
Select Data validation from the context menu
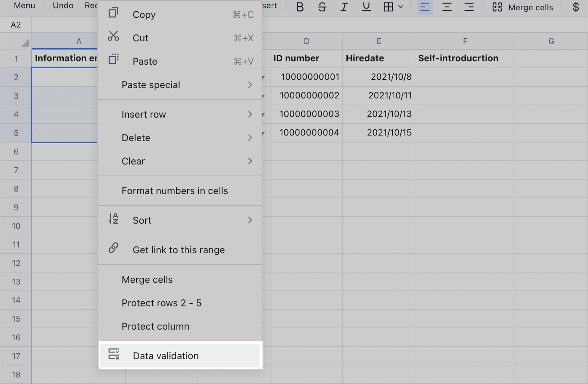(x=166, y=356)
